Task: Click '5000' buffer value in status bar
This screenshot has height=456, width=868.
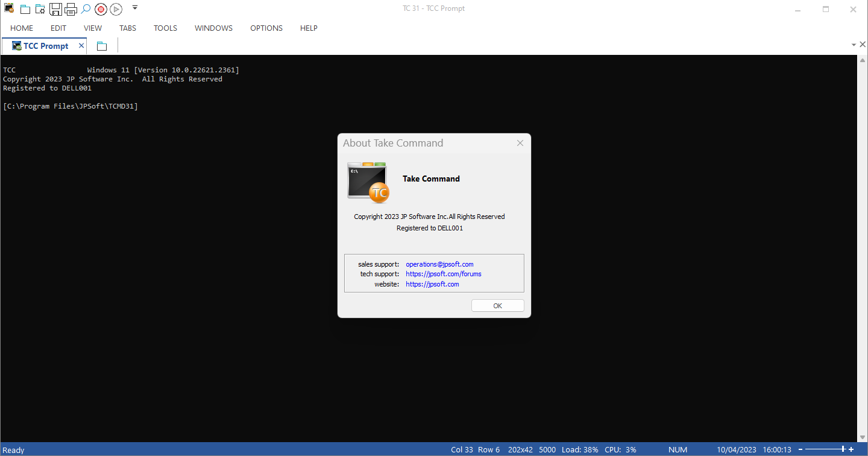Action: click(x=546, y=449)
